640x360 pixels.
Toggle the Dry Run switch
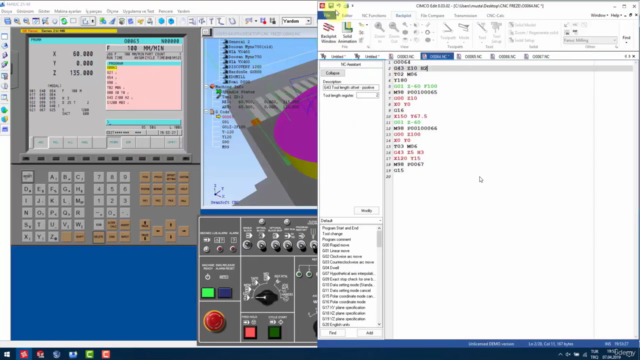(x=289, y=245)
